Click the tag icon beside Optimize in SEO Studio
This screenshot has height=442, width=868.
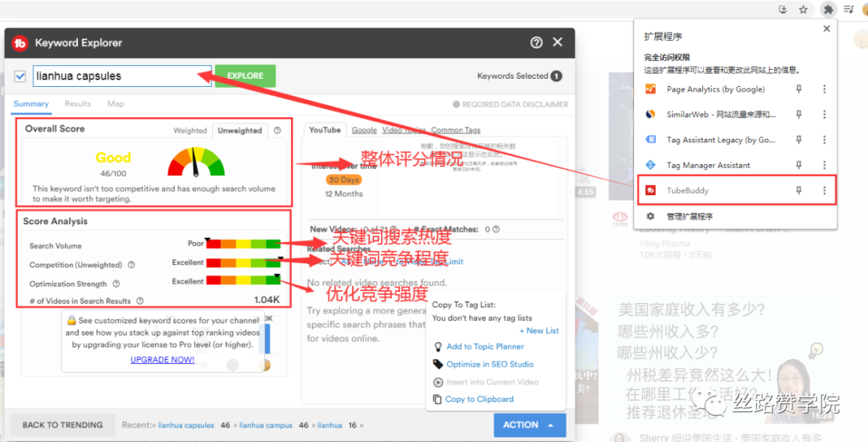[x=438, y=364]
